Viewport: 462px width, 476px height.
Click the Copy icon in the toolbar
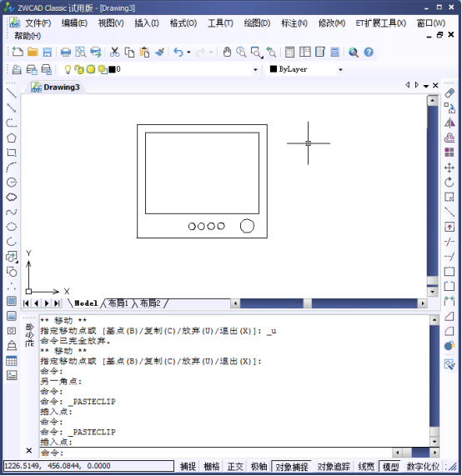point(130,52)
